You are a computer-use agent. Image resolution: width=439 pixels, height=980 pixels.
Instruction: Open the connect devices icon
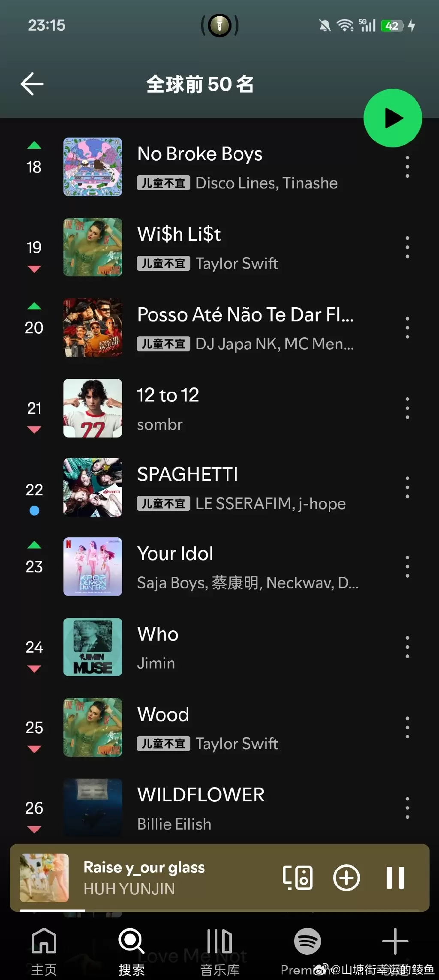[x=298, y=878]
